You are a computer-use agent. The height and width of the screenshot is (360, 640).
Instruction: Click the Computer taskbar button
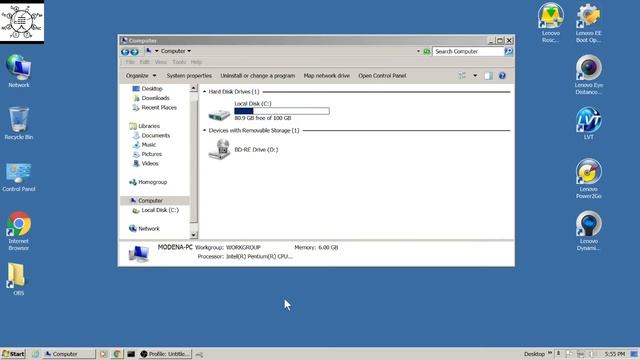tap(69, 354)
